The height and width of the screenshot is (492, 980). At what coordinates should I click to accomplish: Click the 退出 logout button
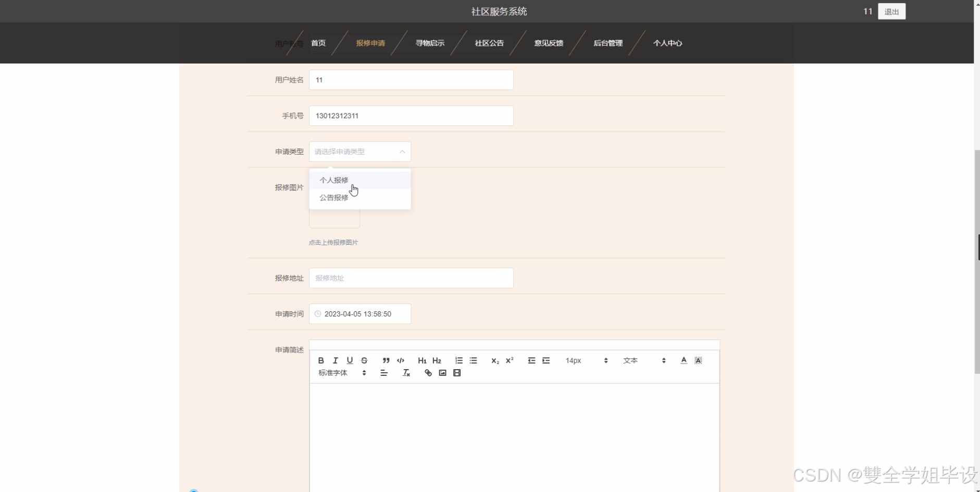click(891, 11)
